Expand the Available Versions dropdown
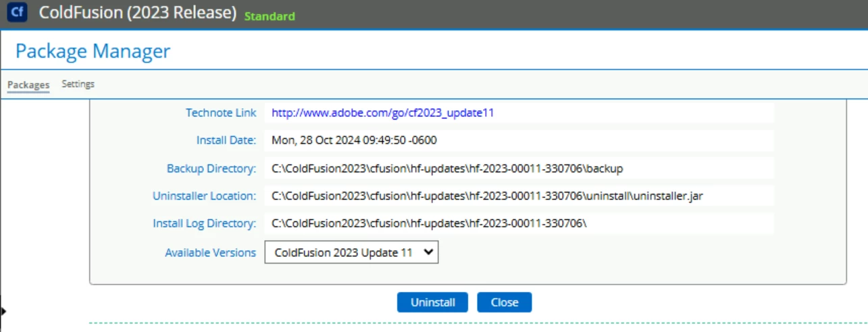 351,253
